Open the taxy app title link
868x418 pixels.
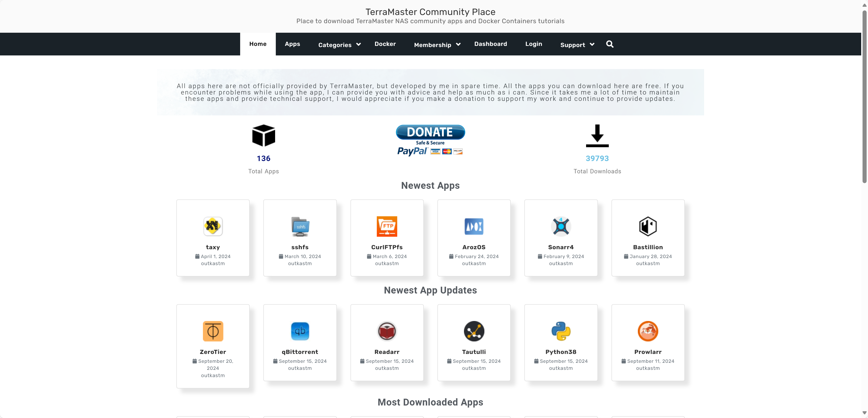tap(213, 247)
